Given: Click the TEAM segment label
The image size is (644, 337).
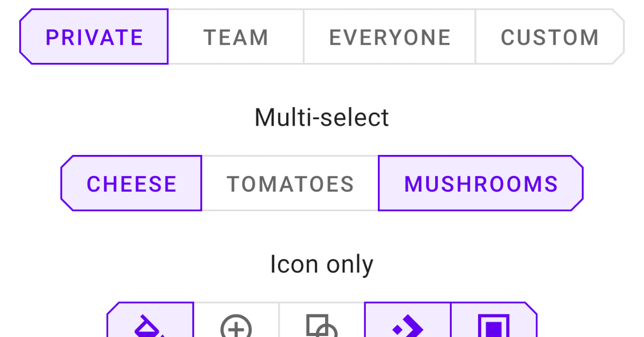Looking at the screenshot, I should click(236, 36).
